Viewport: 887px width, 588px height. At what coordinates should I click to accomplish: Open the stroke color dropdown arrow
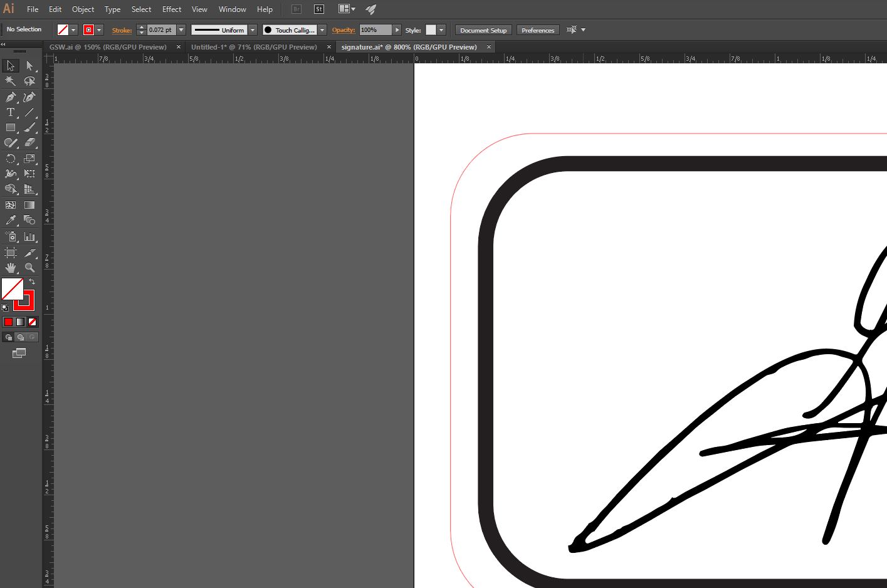(100, 30)
